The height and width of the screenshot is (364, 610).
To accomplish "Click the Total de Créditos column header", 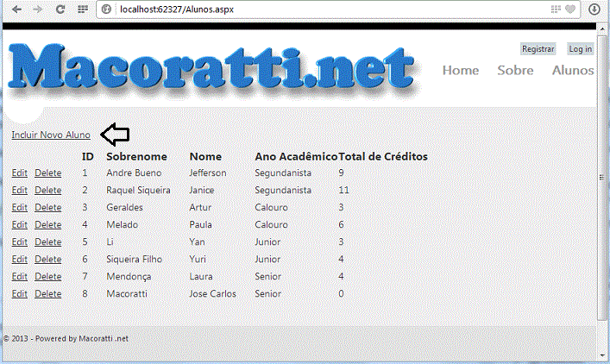I will point(383,156).
